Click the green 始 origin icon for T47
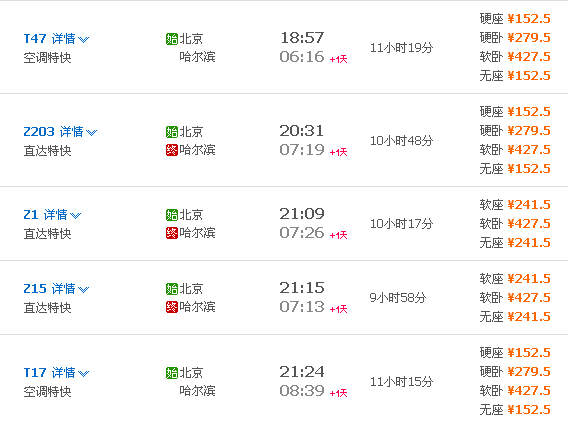 click(x=172, y=39)
